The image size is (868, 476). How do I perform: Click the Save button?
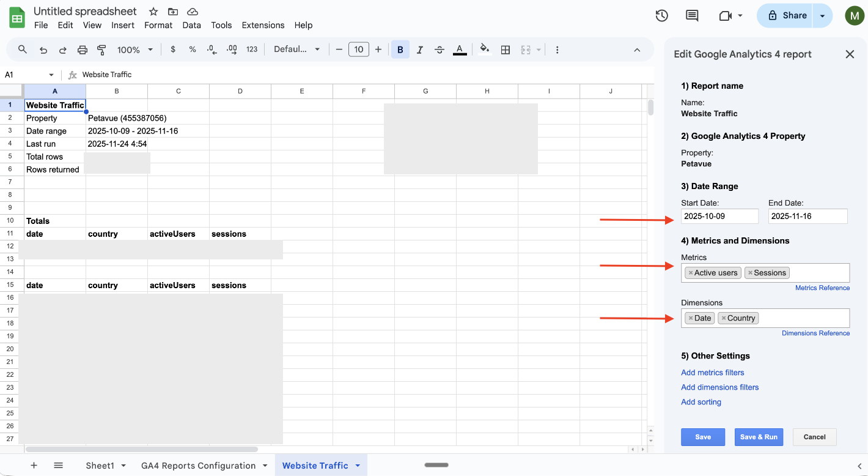703,437
